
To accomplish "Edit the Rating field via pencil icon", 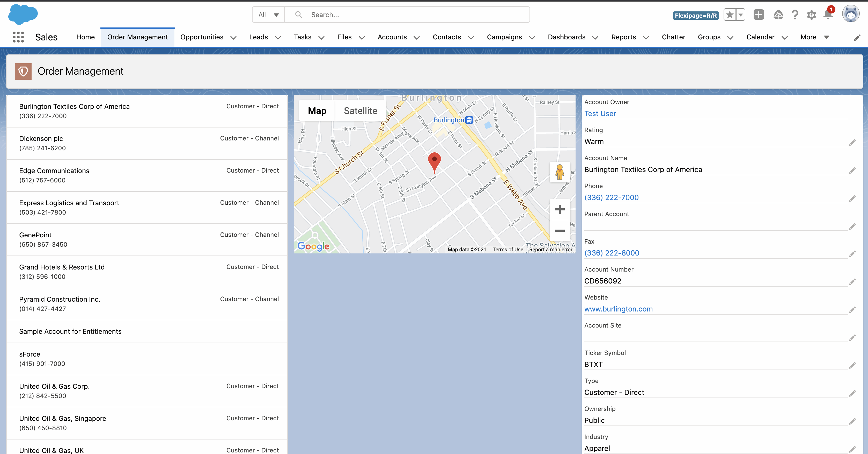I will 853,142.
